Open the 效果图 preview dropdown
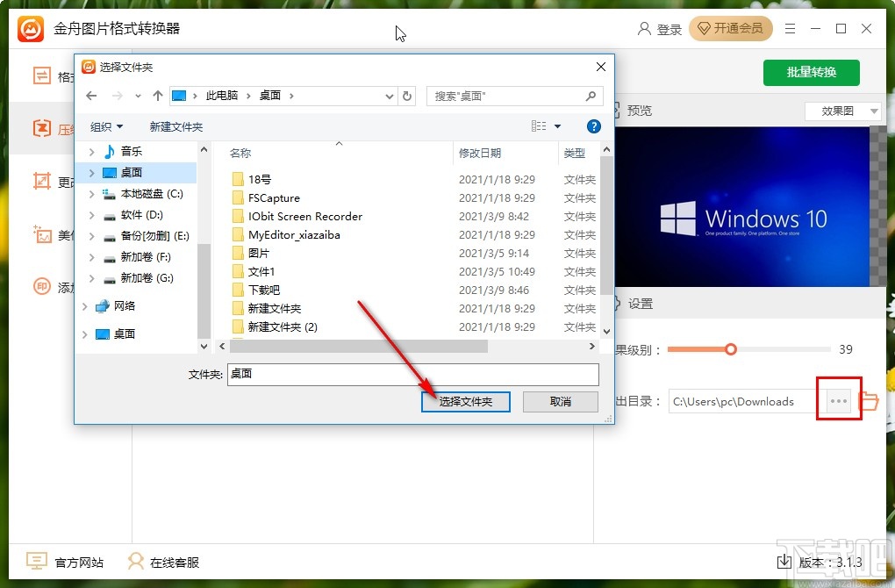Screen dimensions: 895x588 (x=841, y=111)
